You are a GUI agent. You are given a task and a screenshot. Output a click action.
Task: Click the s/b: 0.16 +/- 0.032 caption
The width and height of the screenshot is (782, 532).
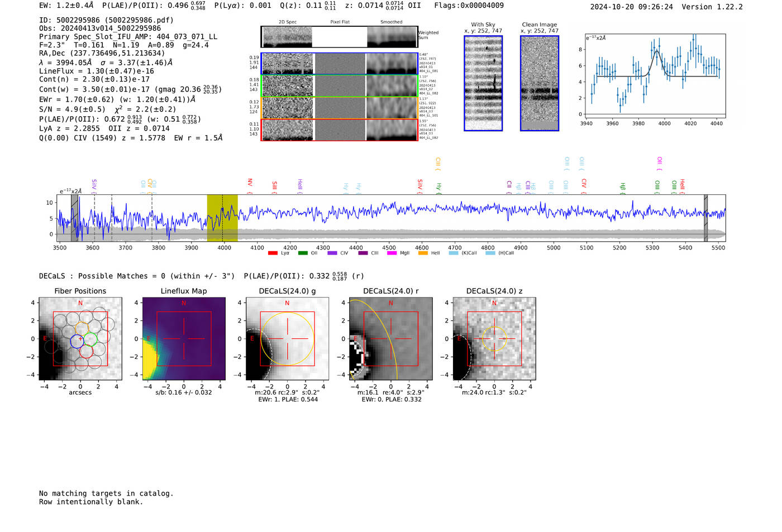point(184,392)
